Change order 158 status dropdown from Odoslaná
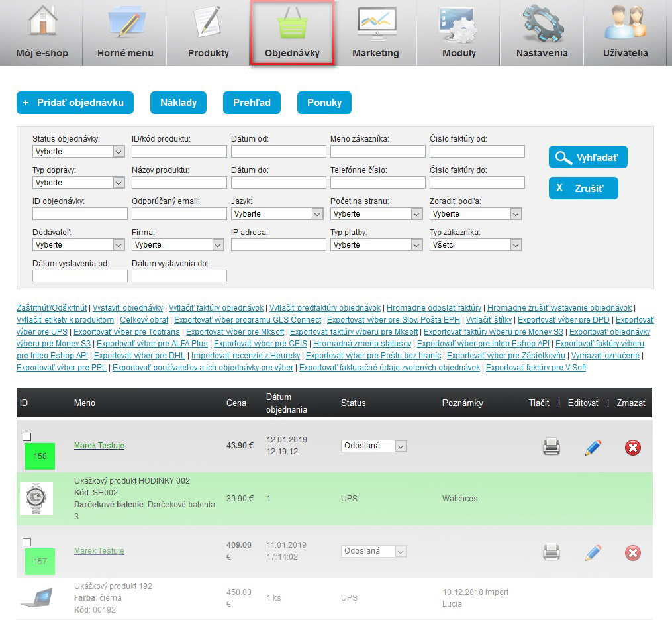Image resolution: width=672 pixels, height=620 pixels. click(373, 446)
